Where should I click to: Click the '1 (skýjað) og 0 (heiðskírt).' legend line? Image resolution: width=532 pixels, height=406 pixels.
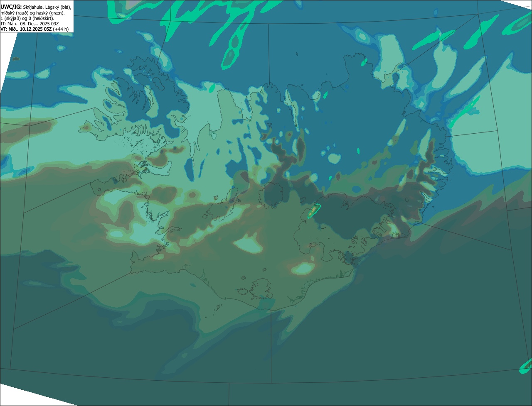click(27, 18)
